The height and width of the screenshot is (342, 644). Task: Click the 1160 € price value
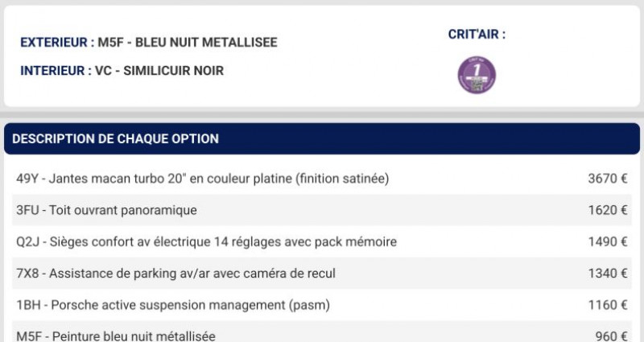(x=608, y=305)
